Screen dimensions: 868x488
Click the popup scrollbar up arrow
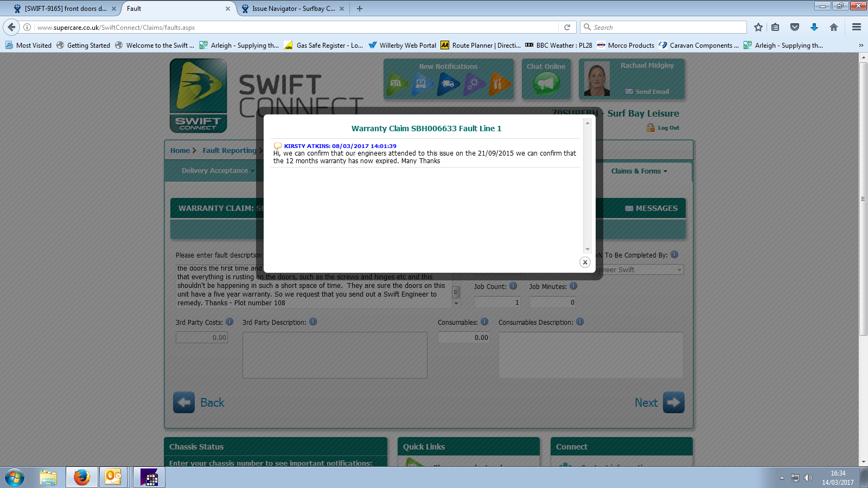587,124
